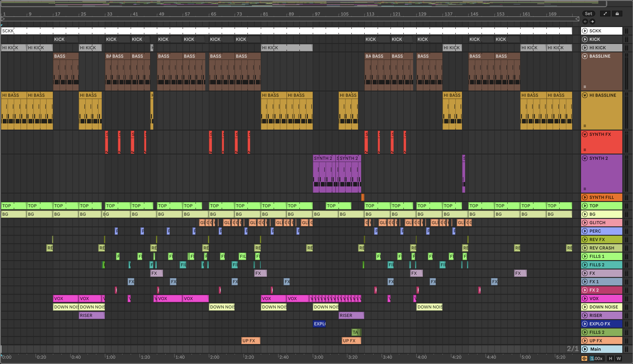Toggle the W optimize width button
This screenshot has width=633, height=364.
coord(619,358)
